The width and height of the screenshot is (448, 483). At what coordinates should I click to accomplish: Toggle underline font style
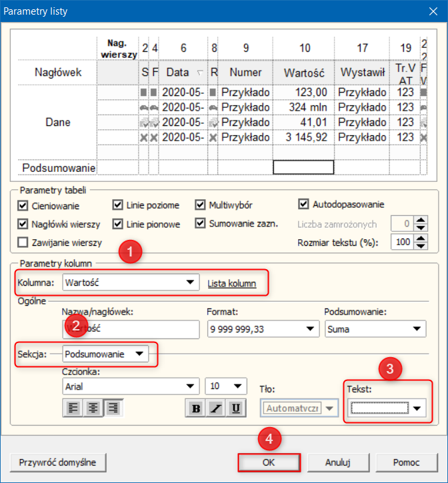[236, 408]
